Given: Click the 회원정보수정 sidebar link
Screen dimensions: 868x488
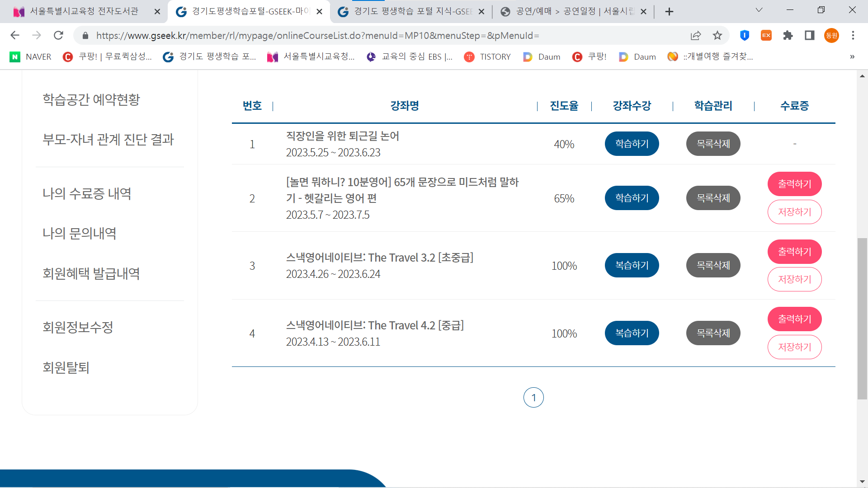Looking at the screenshot, I should tap(78, 327).
